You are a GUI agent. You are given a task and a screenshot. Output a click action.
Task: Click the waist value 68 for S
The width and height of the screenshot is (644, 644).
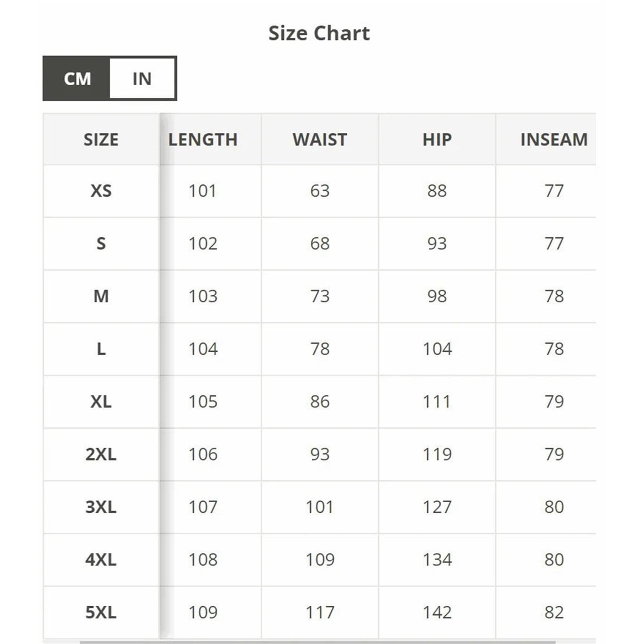[x=320, y=244]
